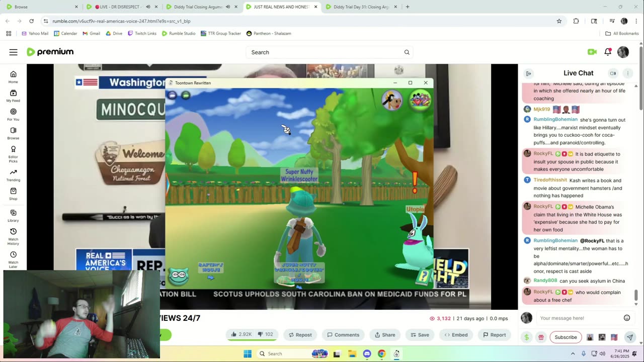Open the Comments section

tap(343, 335)
